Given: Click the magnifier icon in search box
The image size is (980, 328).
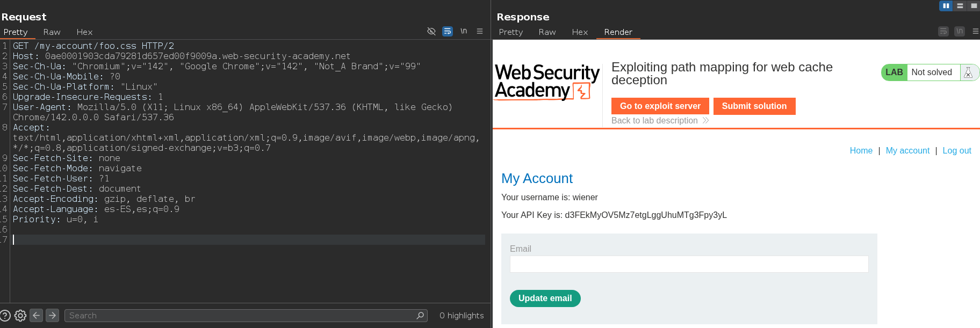Looking at the screenshot, I should point(420,316).
